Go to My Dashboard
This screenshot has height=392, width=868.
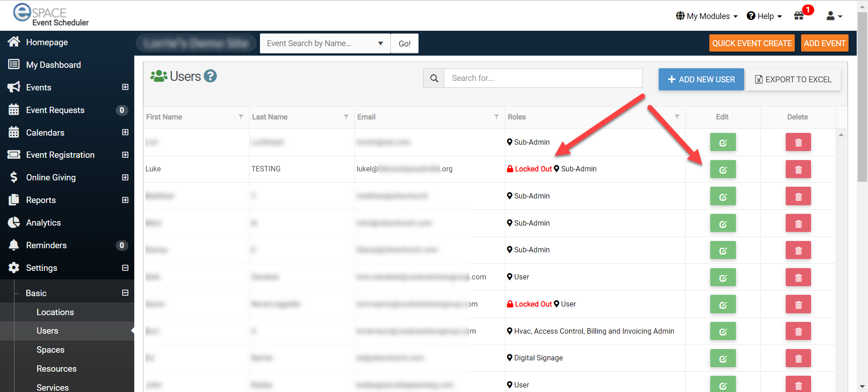click(x=53, y=65)
